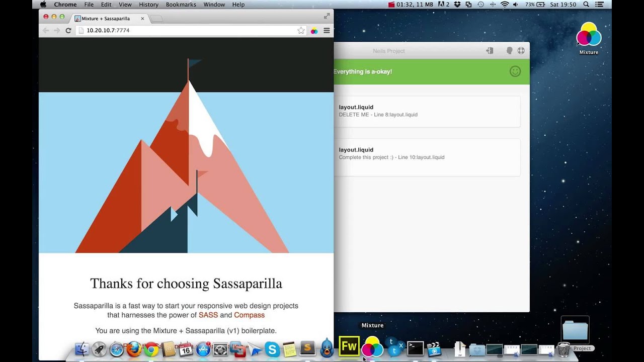The width and height of the screenshot is (644, 362).
Task: Open Terminal from the Dock
Action: tap(416, 348)
